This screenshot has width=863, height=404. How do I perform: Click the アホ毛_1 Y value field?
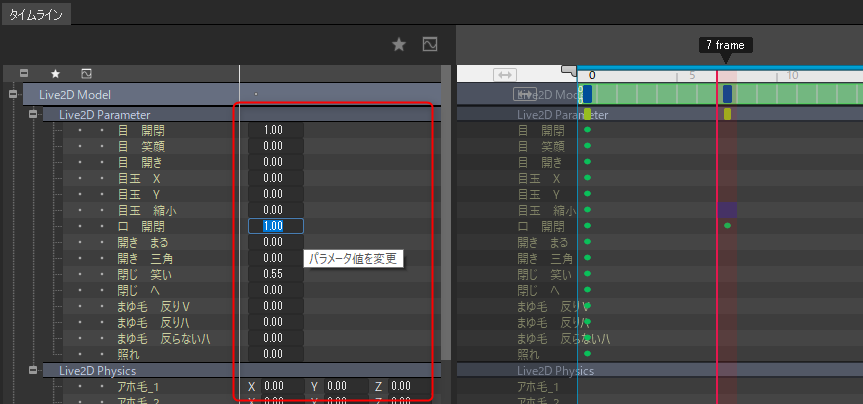point(345,386)
